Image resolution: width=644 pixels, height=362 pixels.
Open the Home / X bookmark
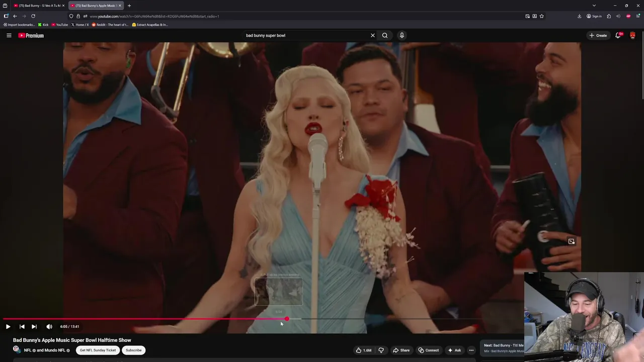coord(80,25)
